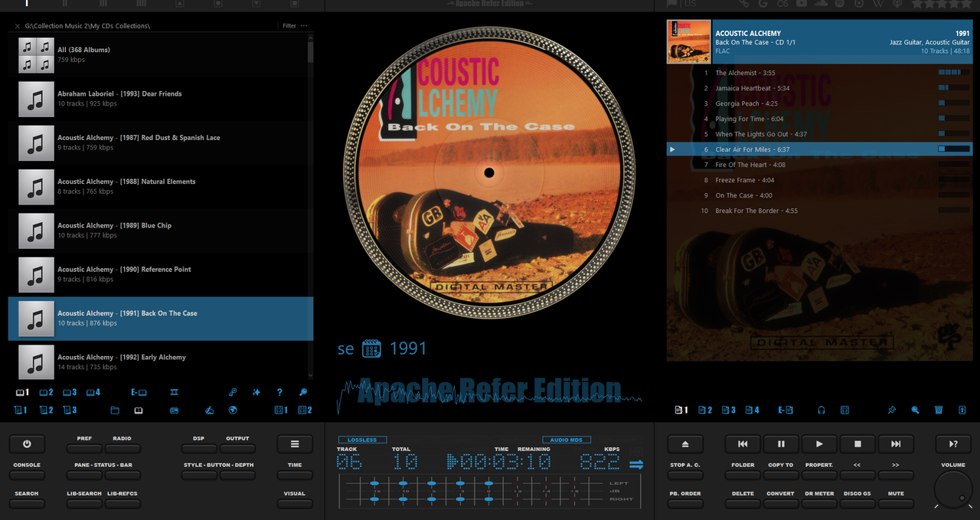The image size is (980, 520).
Task: Click the magnifier search icon in right toolbar
Action: 915,410
